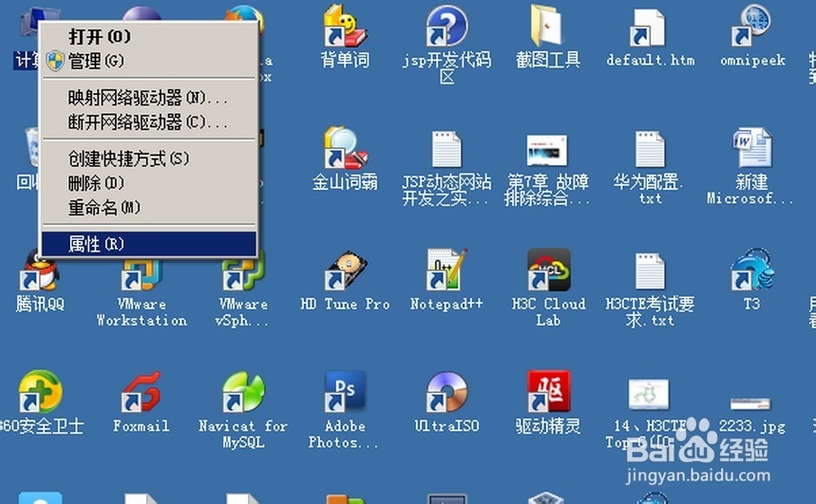Select the JSP动态网站开发之实... document icon
Image resolution: width=816 pixels, height=504 pixels.
(446, 150)
